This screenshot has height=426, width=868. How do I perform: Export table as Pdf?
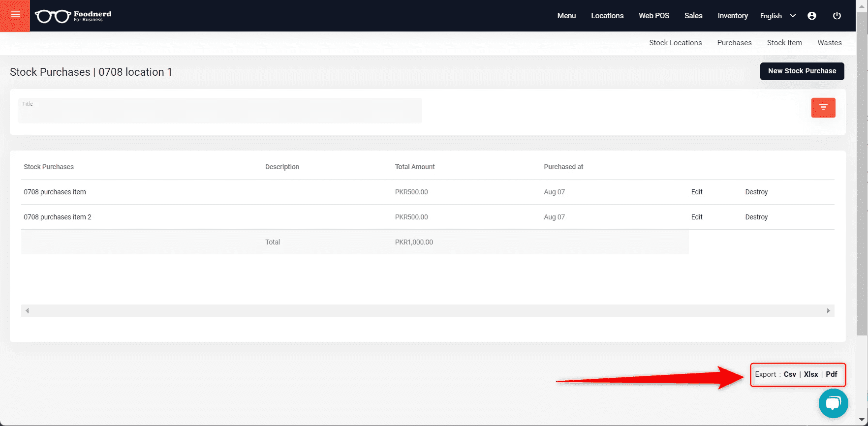coord(832,374)
